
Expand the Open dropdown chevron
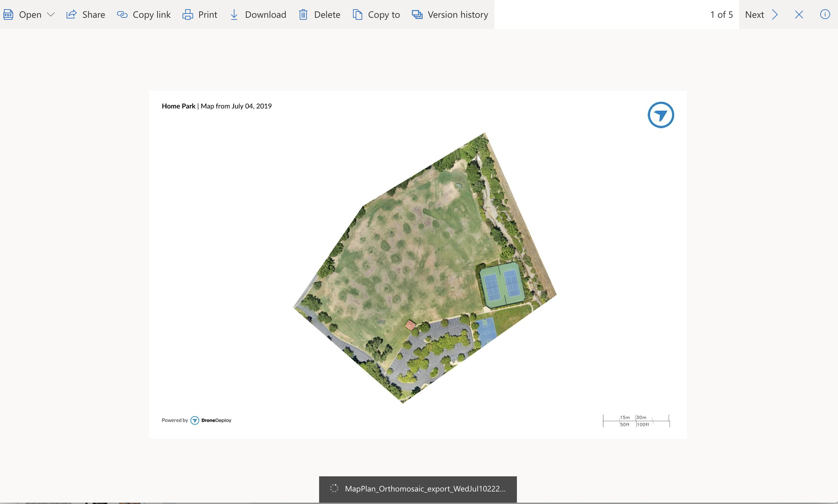pos(51,14)
